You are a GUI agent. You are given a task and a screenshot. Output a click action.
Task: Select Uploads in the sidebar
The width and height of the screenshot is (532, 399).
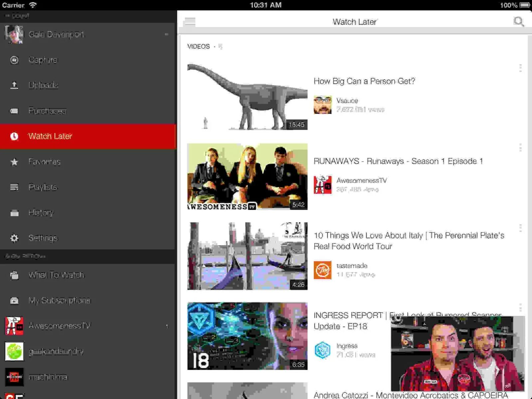87,85
